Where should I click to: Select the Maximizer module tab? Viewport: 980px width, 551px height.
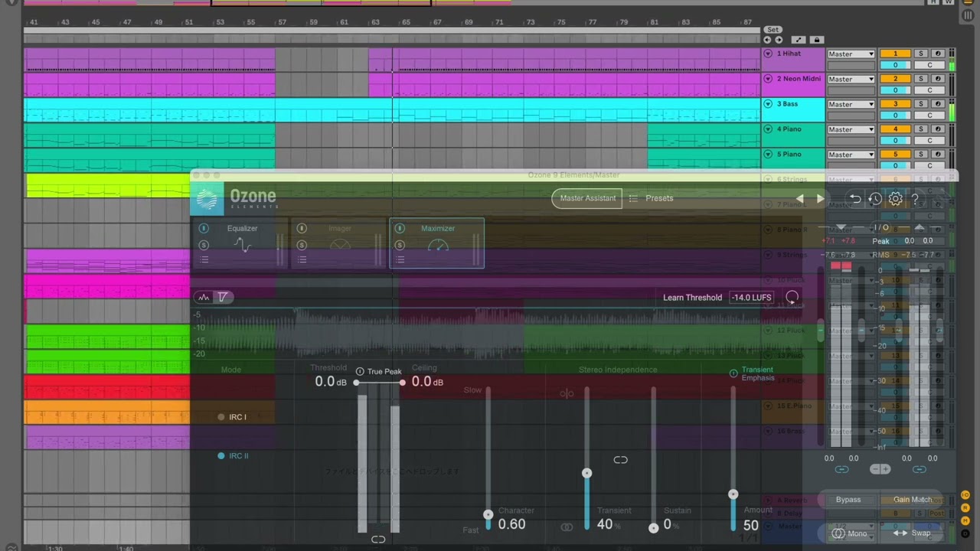(x=437, y=243)
